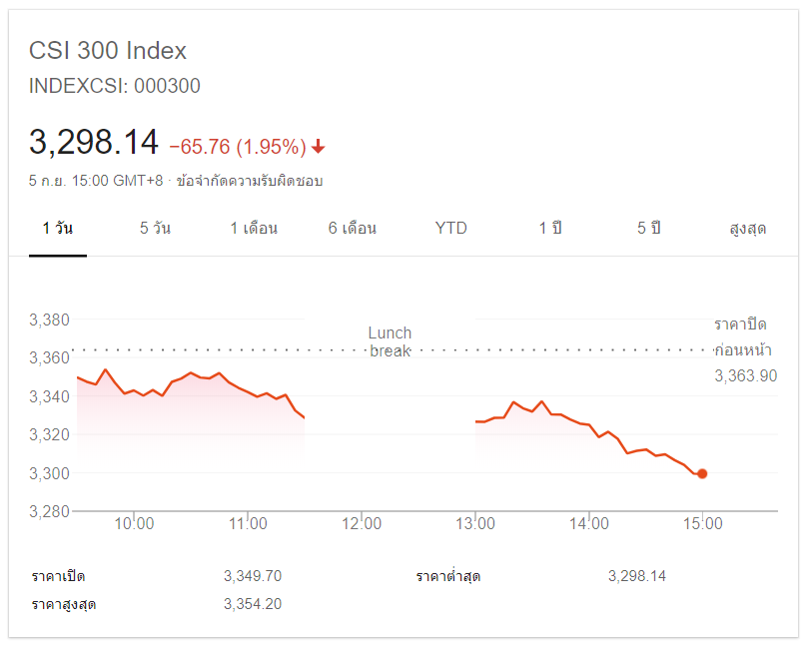Screen dimensions: 812x653
Task: Click the INDEXCSI: 000300 ticker text
Action: (x=114, y=86)
